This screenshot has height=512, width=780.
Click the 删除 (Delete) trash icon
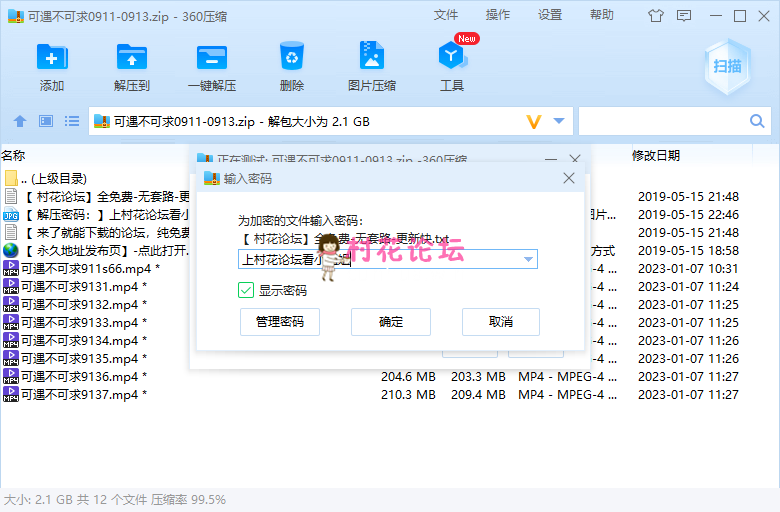pos(292,56)
